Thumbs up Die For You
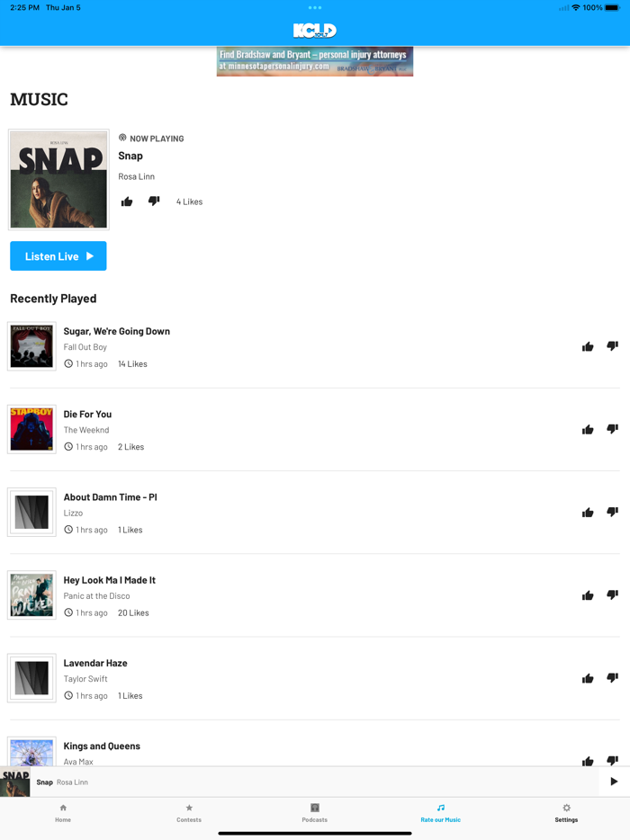630x840 pixels. point(588,430)
